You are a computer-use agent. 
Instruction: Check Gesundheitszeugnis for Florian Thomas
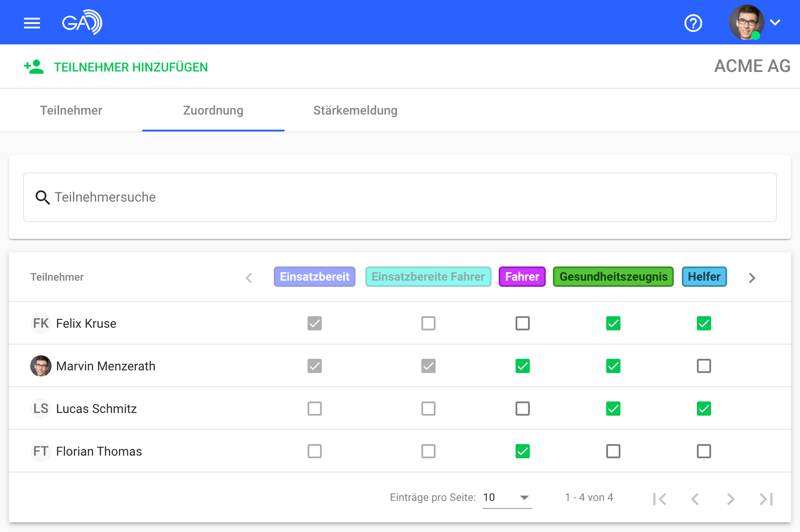(613, 451)
